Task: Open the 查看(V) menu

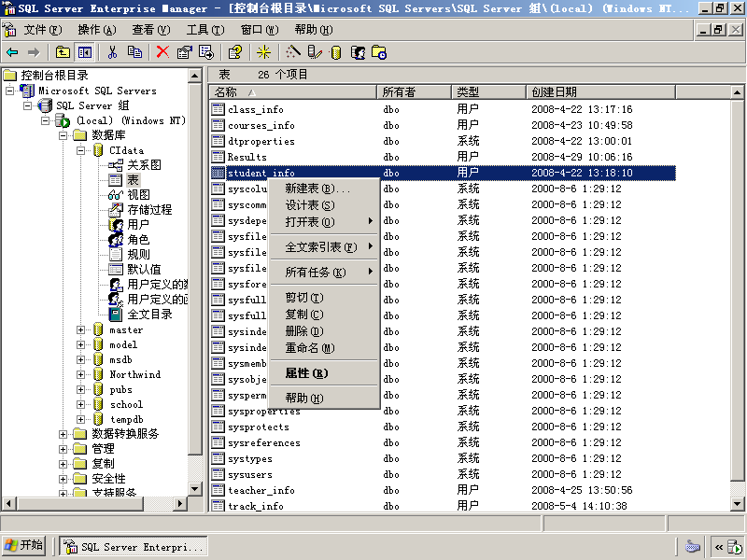Action: (x=151, y=30)
